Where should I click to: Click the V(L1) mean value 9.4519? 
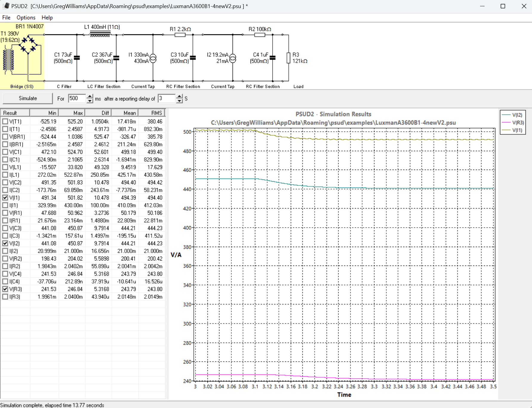tap(128, 167)
